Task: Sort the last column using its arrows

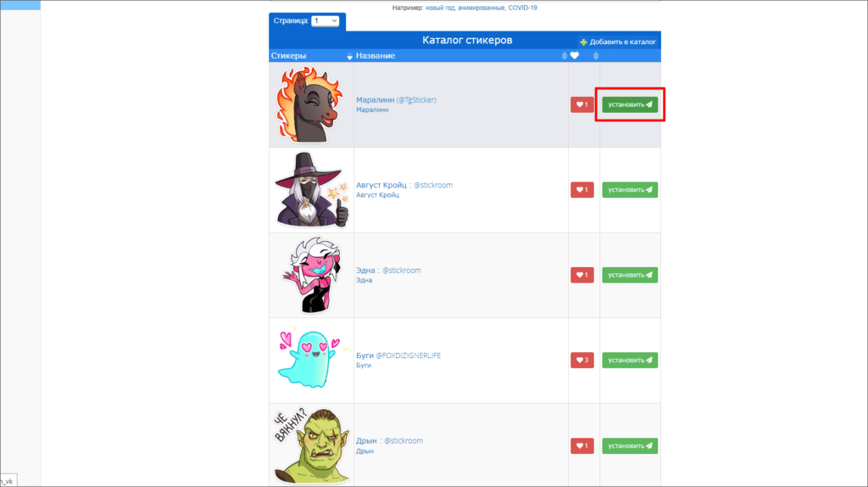Action: [596, 56]
